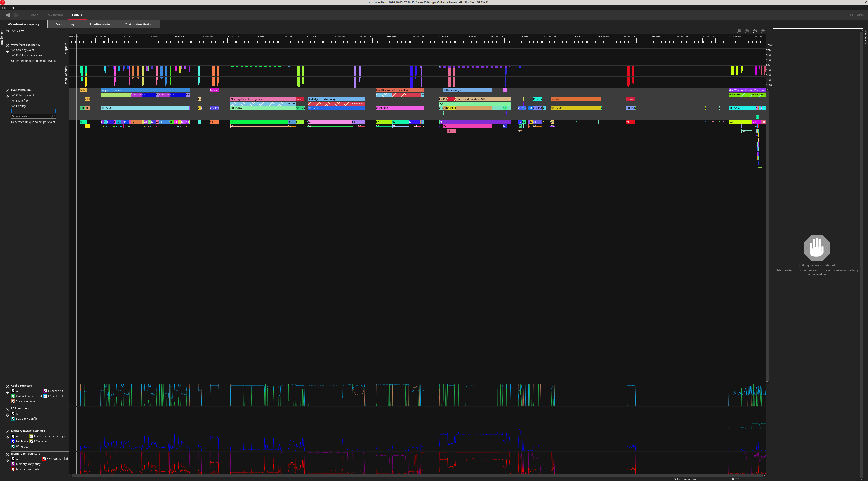
Task: Click the zoom out magnifier icon
Action: (x=763, y=31)
